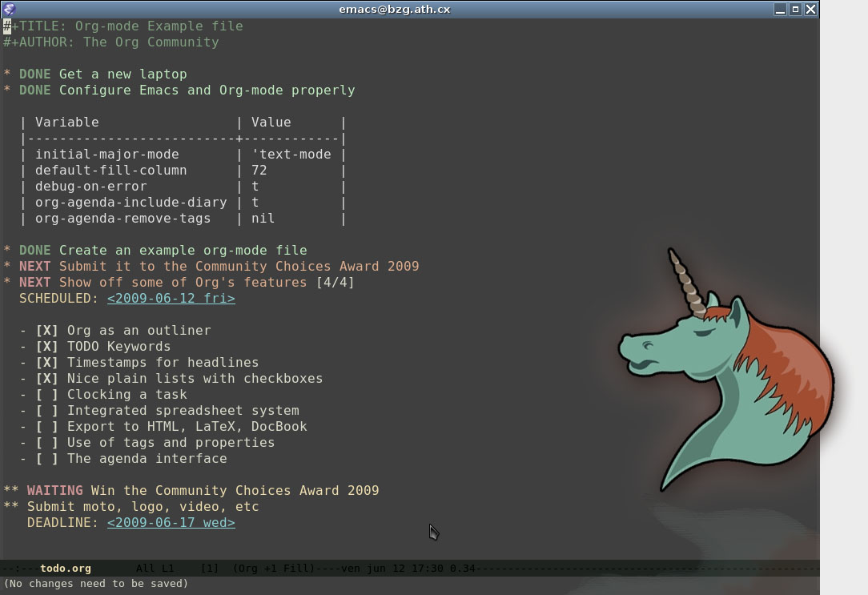868x595 pixels.
Task: Maximize the Emacs window
Action: click(x=795, y=10)
